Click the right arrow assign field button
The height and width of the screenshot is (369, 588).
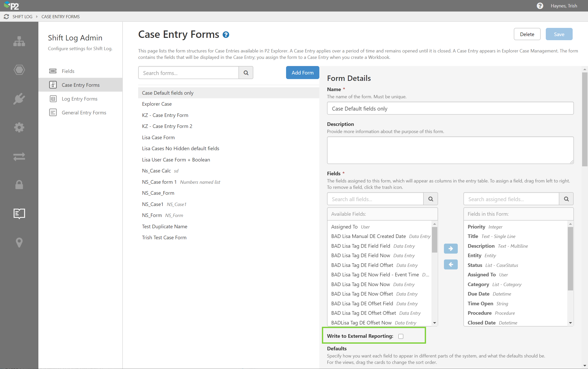click(x=451, y=248)
